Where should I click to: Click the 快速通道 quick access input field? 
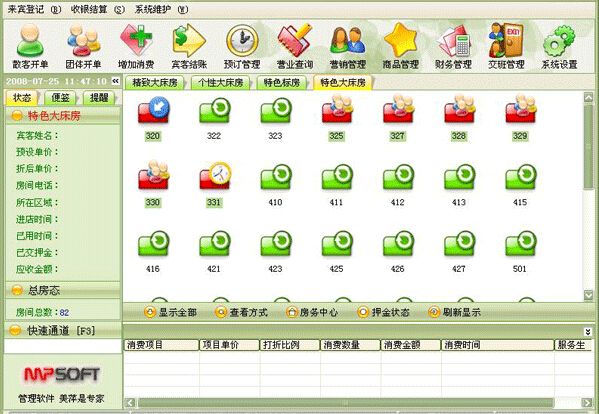point(63,346)
